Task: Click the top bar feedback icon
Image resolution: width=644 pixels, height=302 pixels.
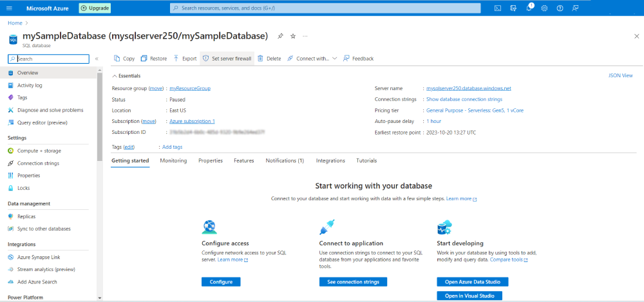Action: (575, 8)
